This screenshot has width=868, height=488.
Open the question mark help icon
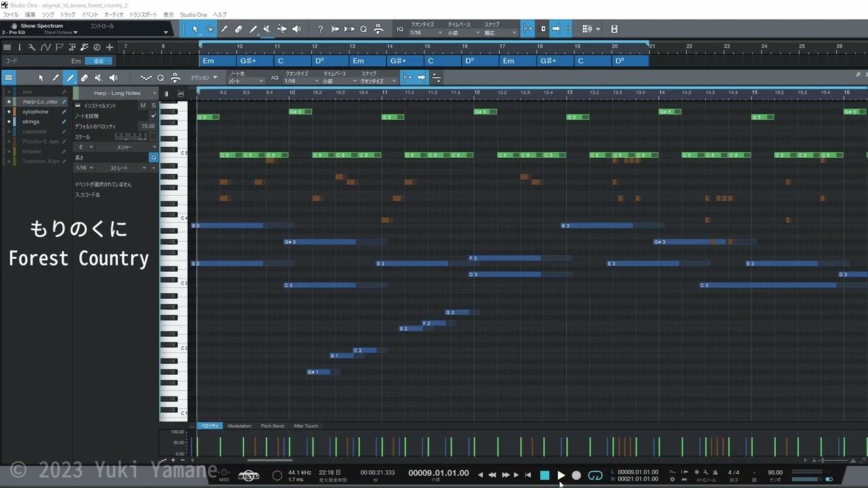[320, 29]
